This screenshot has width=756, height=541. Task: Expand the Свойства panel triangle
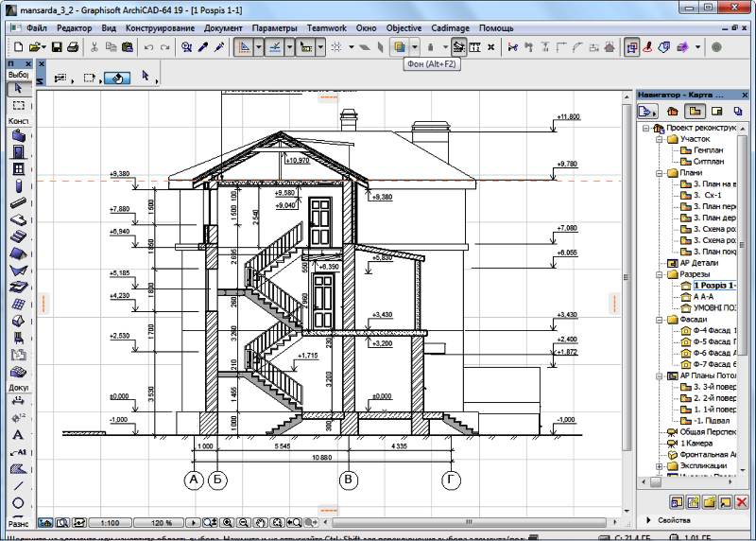click(x=648, y=520)
